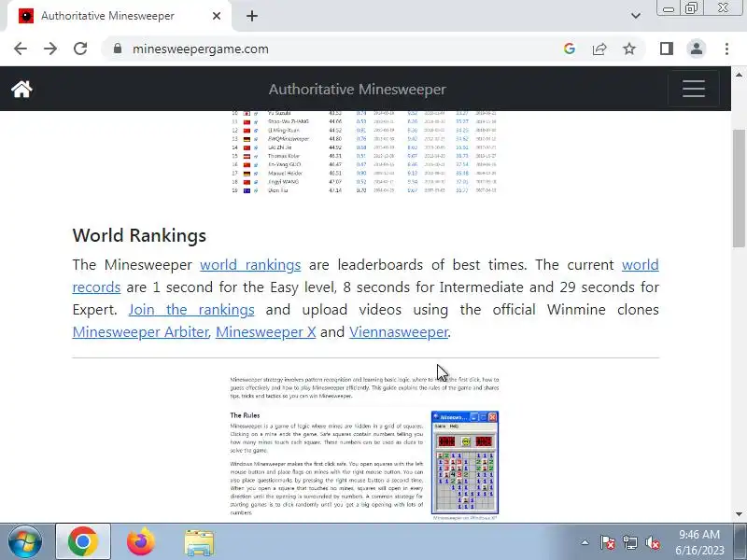Screen dimensions: 747x560
Task: Click the address bar URL field
Action: (x=333, y=49)
